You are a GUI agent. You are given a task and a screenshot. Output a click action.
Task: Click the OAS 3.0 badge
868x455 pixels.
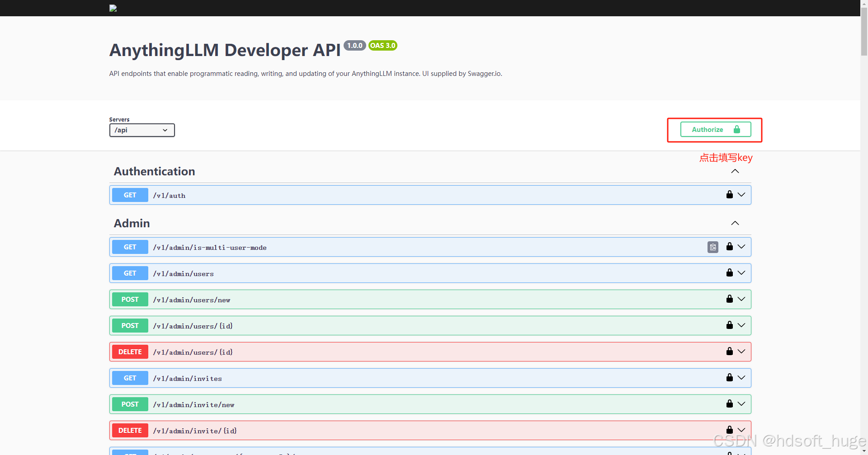pos(383,45)
